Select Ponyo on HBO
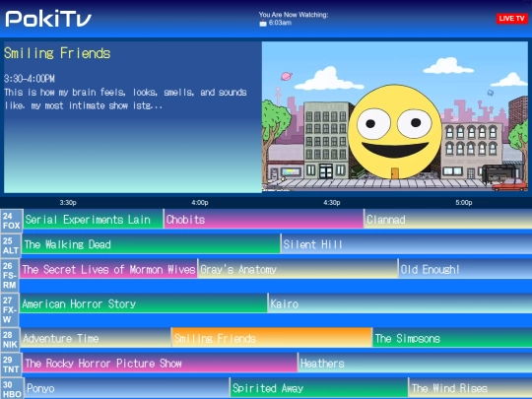This screenshot has height=399, width=532. pos(127,388)
